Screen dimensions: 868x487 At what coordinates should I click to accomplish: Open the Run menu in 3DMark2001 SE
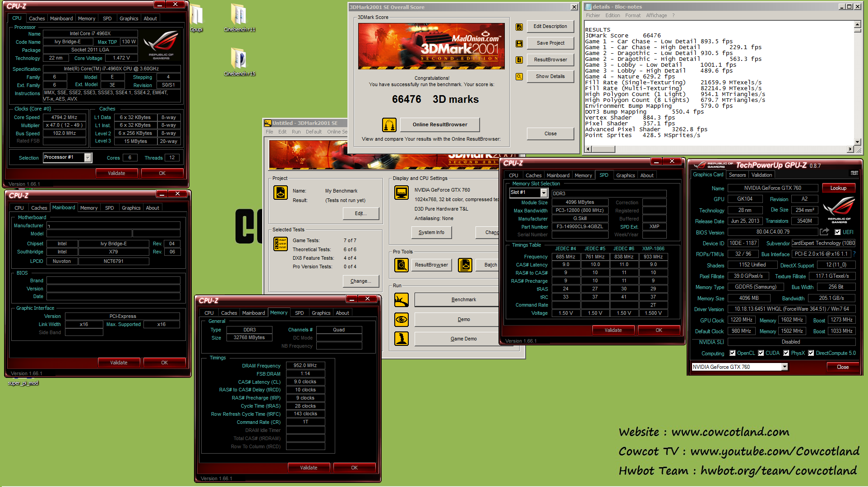point(296,132)
